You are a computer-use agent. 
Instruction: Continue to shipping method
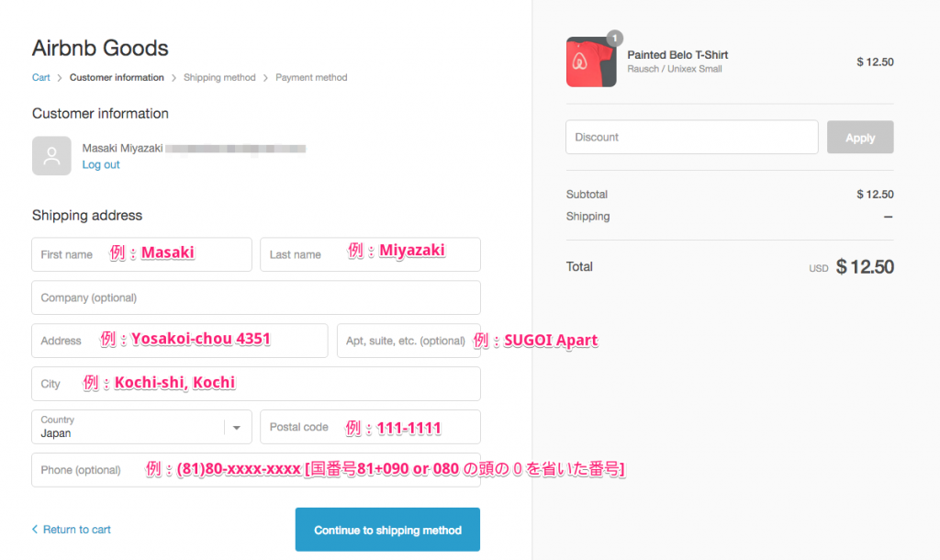387,530
